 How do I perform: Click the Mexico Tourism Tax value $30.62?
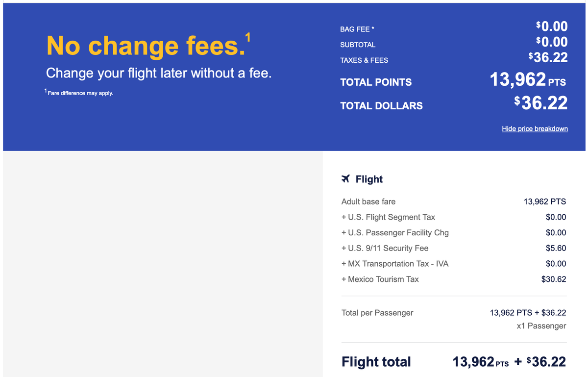555,279
